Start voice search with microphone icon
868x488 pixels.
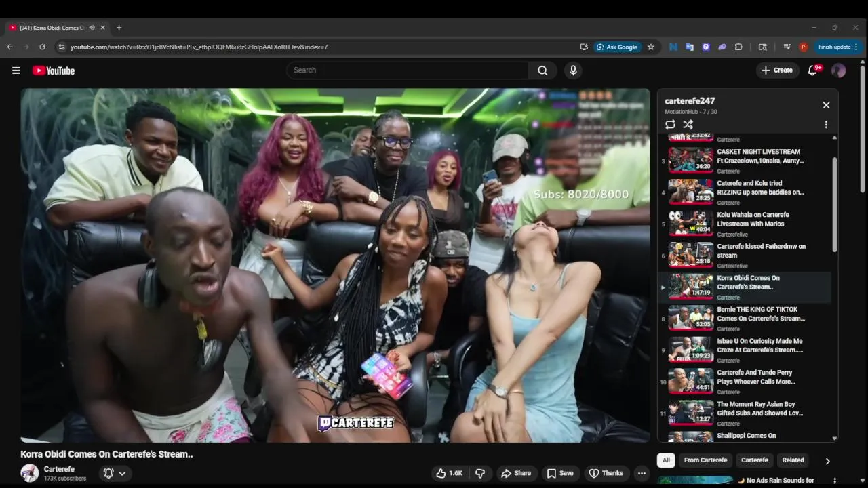coord(573,70)
